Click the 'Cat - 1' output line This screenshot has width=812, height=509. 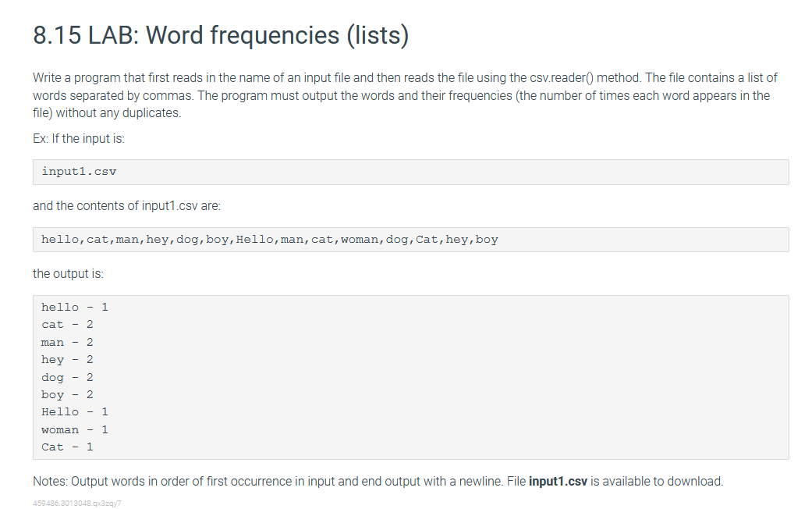tap(67, 447)
